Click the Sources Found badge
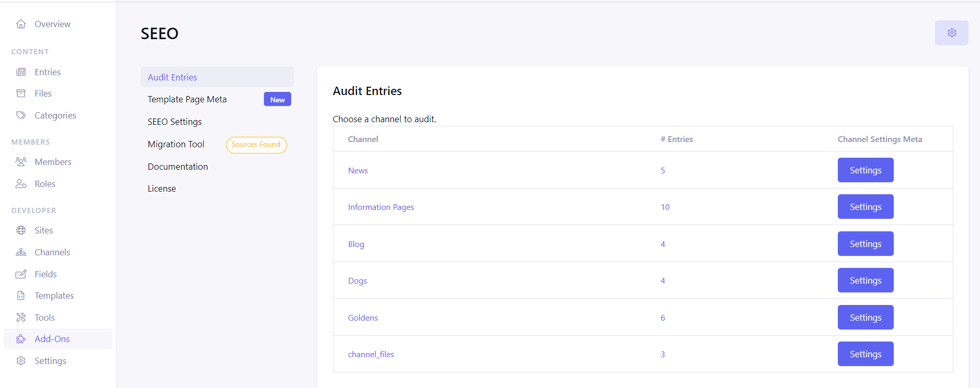This screenshot has height=388, width=980. [x=256, y=145]
